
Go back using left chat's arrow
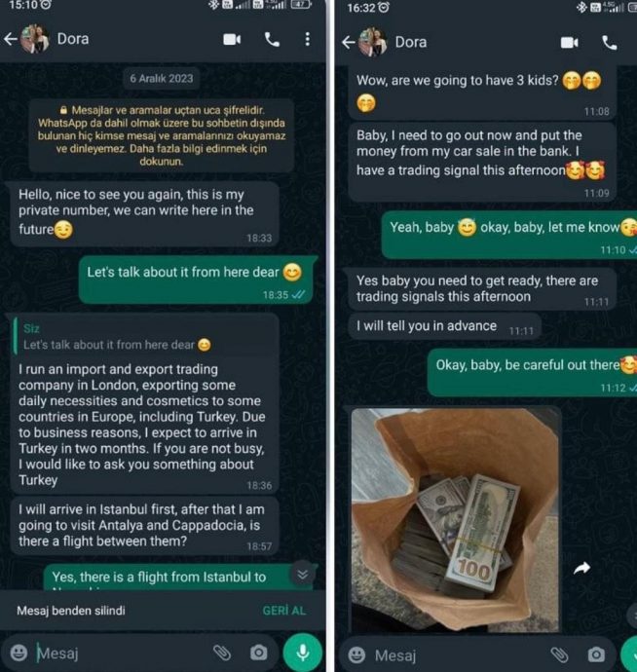point(11,39)
